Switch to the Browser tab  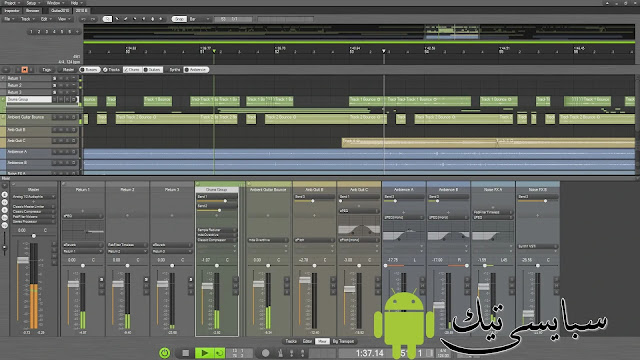click(33, 11)
